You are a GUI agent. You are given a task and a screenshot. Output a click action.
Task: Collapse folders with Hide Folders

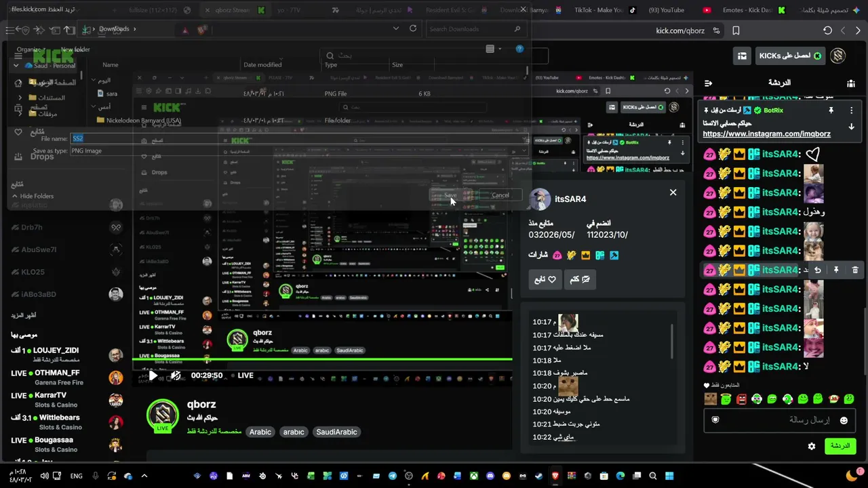[32, 196]
